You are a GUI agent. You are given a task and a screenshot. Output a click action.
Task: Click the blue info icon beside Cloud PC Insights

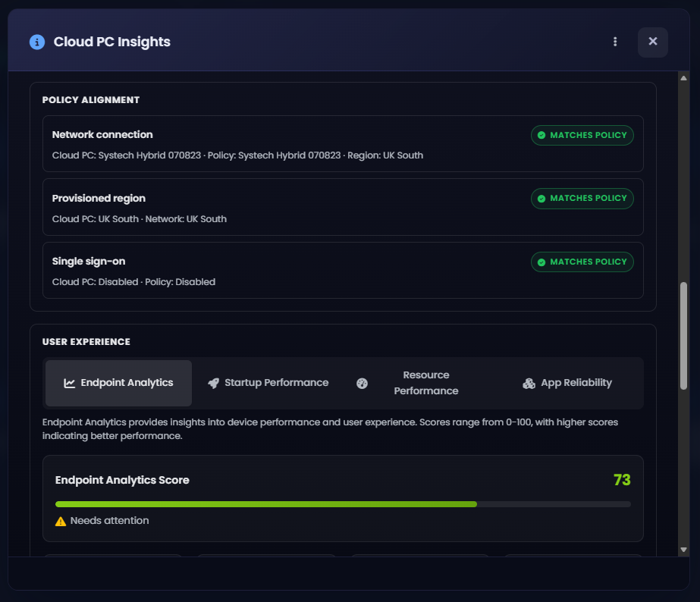pyautogui.click(x=37, y=42)
